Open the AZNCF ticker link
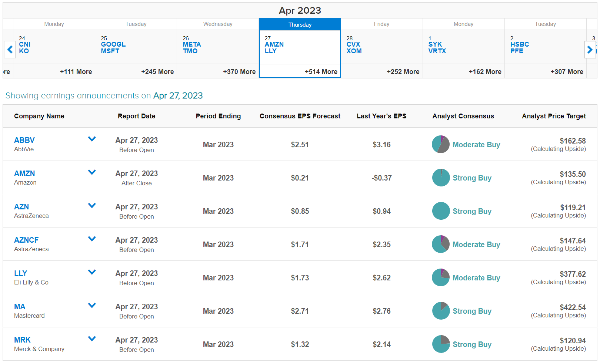The image size is (600, 364). coord(26,240)
